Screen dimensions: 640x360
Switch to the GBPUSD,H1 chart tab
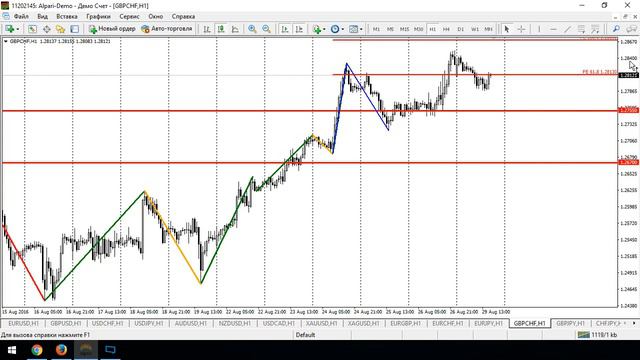point(65,323)
